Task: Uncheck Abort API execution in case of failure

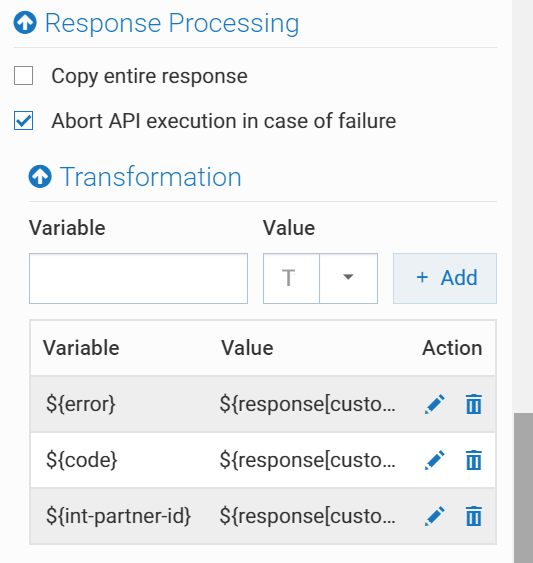Action: pos(23,120)
